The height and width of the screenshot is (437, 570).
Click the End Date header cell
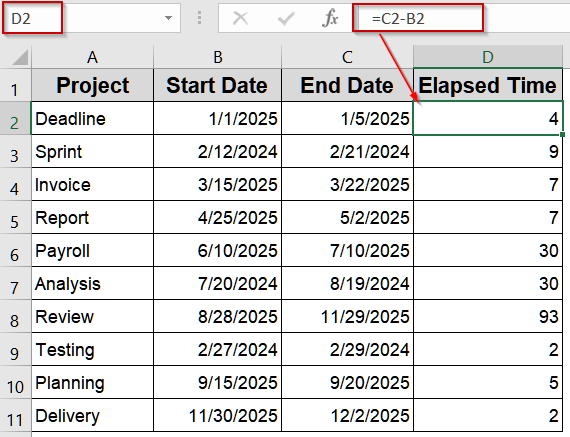pyautogui.click(x=347, y=85)
